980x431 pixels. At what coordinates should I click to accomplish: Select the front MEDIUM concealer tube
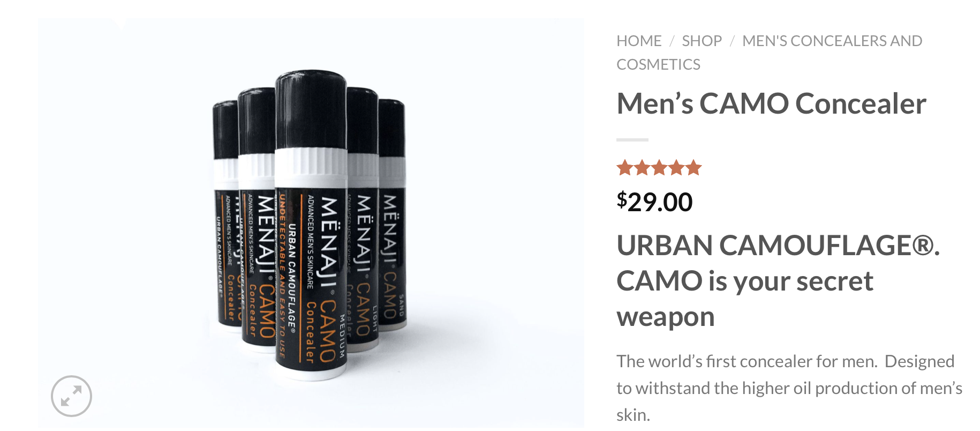311,225
